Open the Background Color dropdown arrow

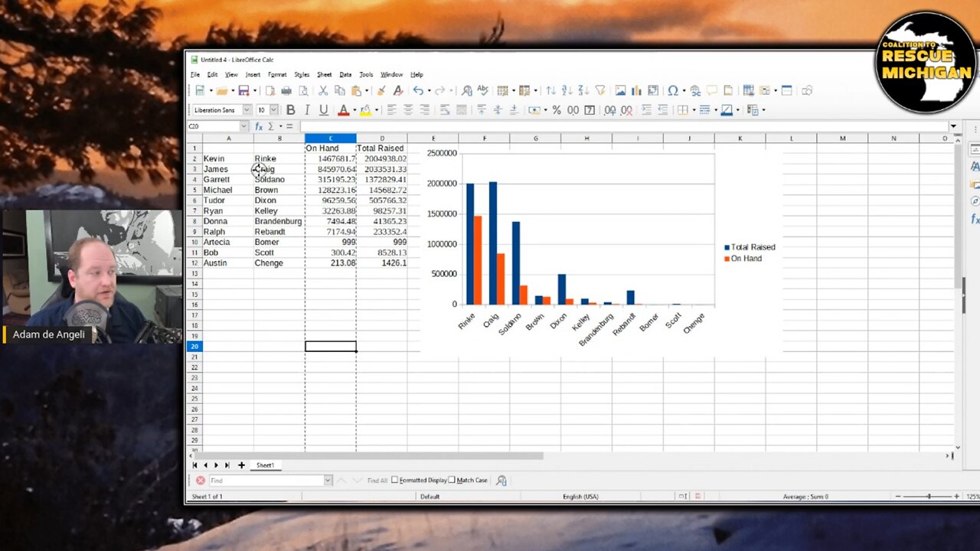coord(375,110)
